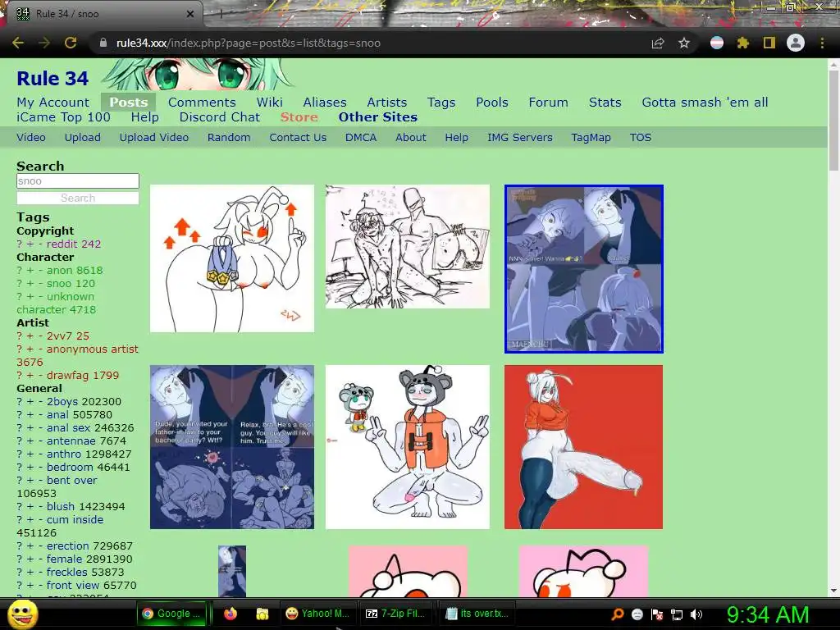The height and width of the screenshot is (630, 840).
Task: Click the address bar URL
Action: coord(249,43)
